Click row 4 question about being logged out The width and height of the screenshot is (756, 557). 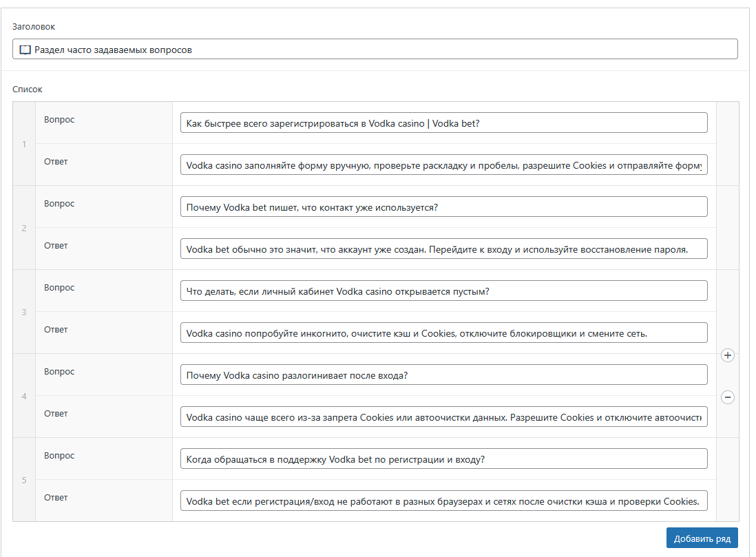[x=443, y=375]
